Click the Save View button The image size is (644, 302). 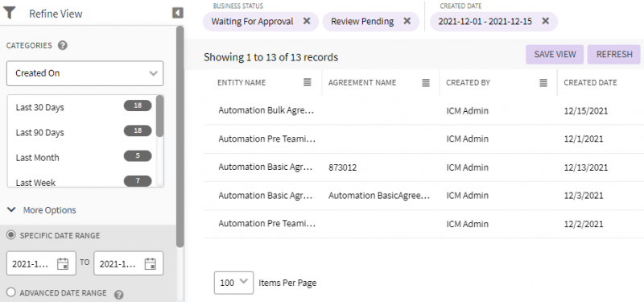point(555,55)
